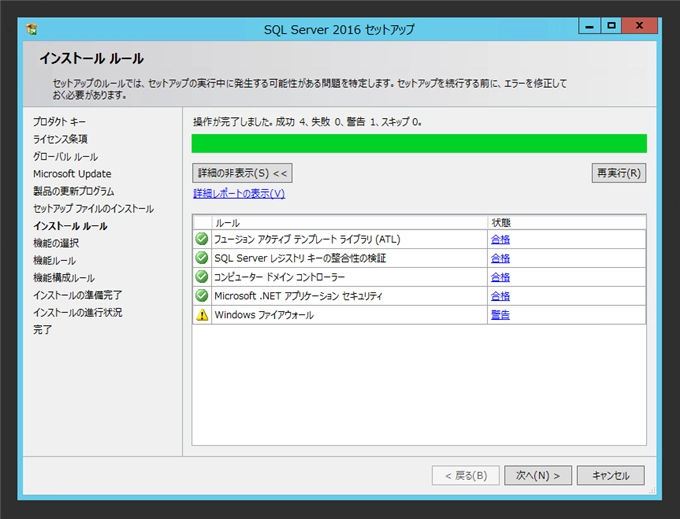Select グローバル ルール step in sidebar
Screen dimensions: 680x519
[x=65, y=157]
